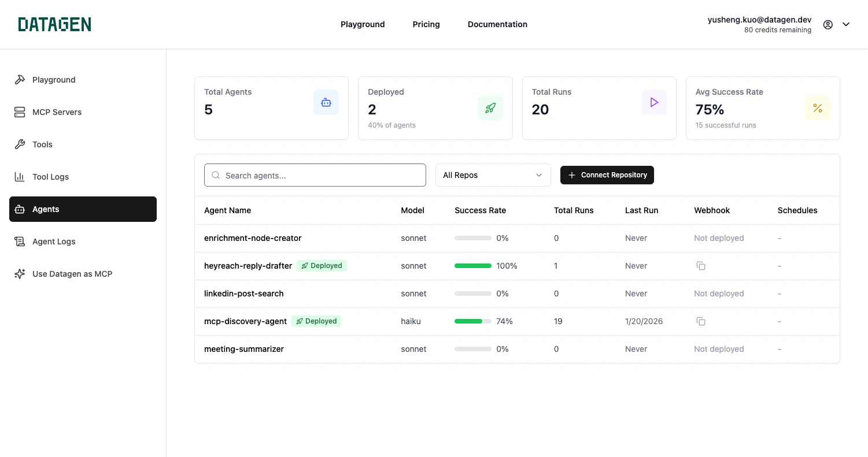Click the haiku model cell

(x=411, y=321)
